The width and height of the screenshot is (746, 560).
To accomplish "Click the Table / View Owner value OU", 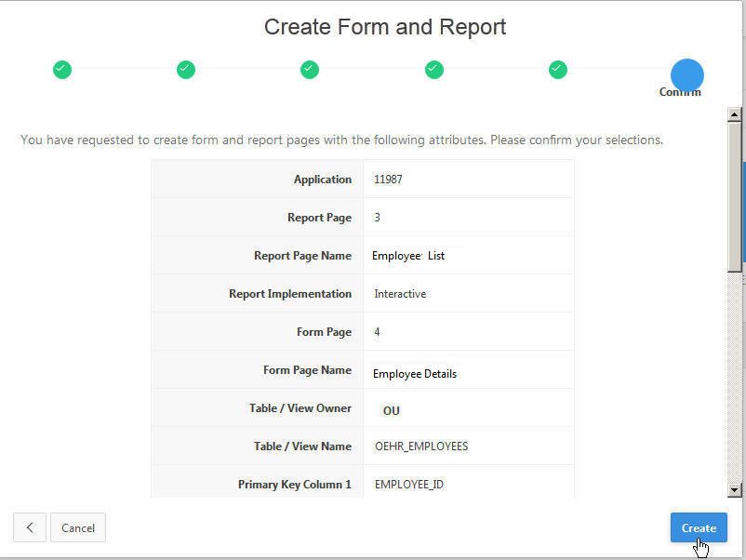I will click(x=392, y=410).
